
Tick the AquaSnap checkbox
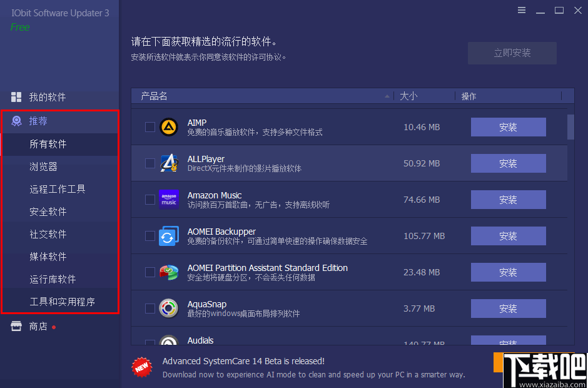pyautogui.click(x=150, y=309)
